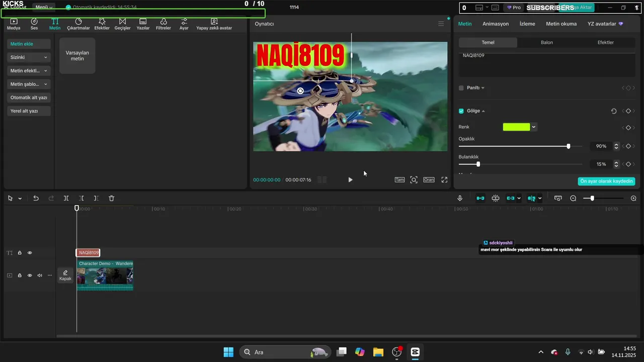
Task: Select the Efektler sub-tab in inspector
Action: pyautogui.click(x=606, y=43)
